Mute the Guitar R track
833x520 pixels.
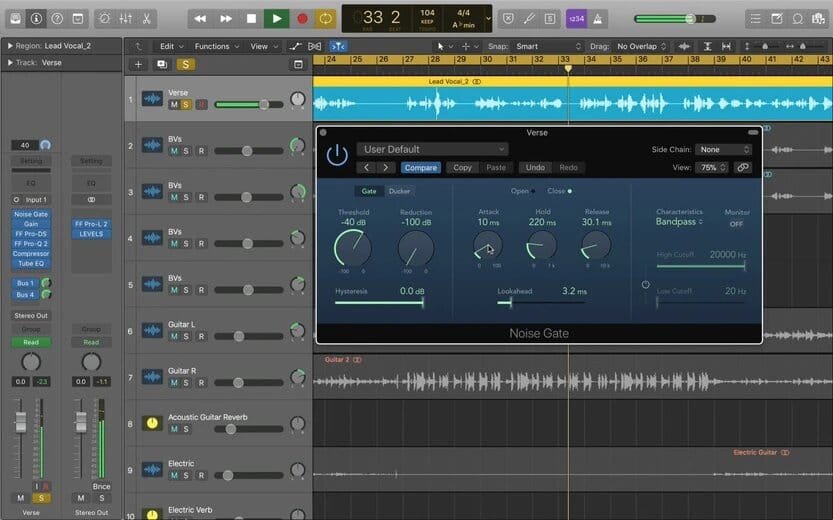174,382
